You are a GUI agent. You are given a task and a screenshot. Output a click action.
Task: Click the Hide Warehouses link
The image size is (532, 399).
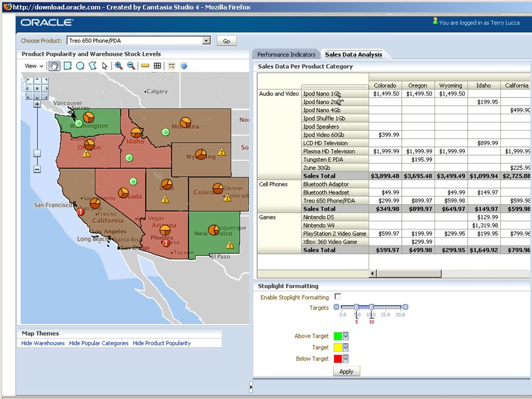43,344
